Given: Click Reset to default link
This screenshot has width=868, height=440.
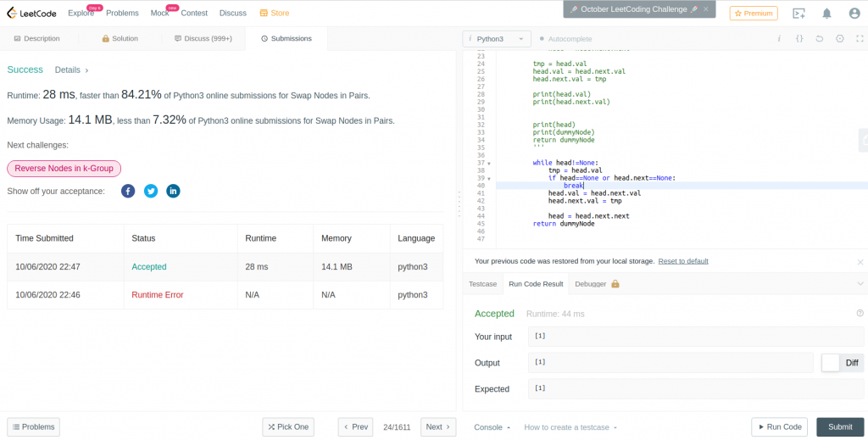Looking at the screenshot, I should pyautogui.click(x=682, y=261).
